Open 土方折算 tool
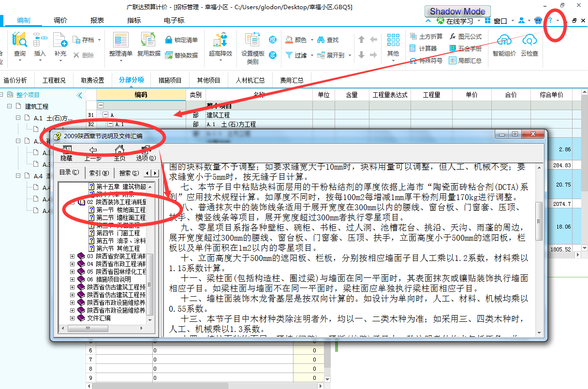Viewport: 588px width, 389px height. click(426, 36)
